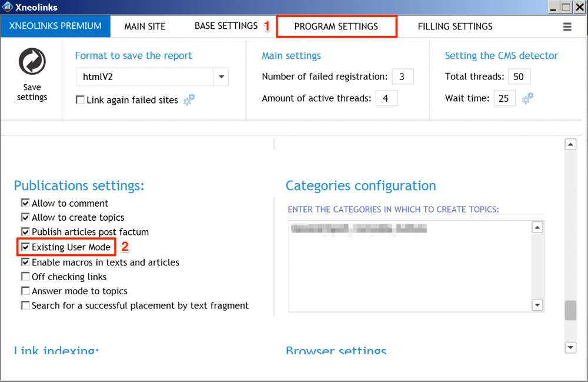Click the Categories configuration heading
This screenshot has width=588, height=382.
[361, 186]
